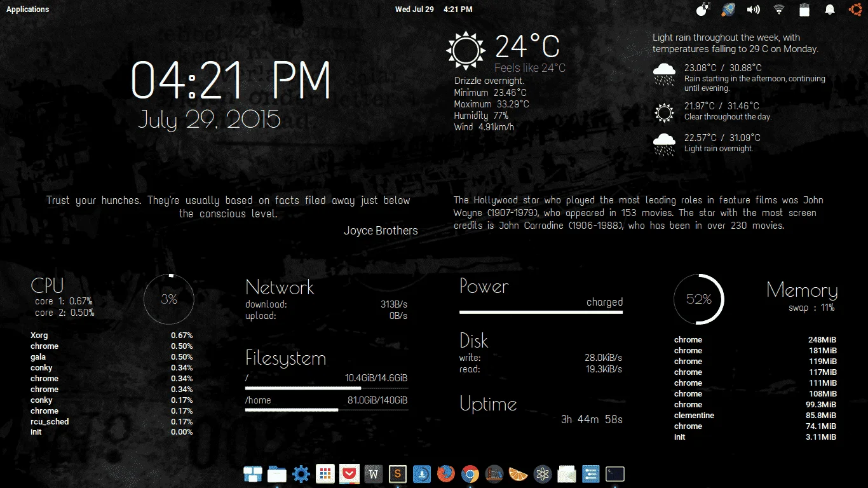Viewport: 868px width, 488px height.
Task: Click the root filesystem usage bar
Action: click(327, 388)
